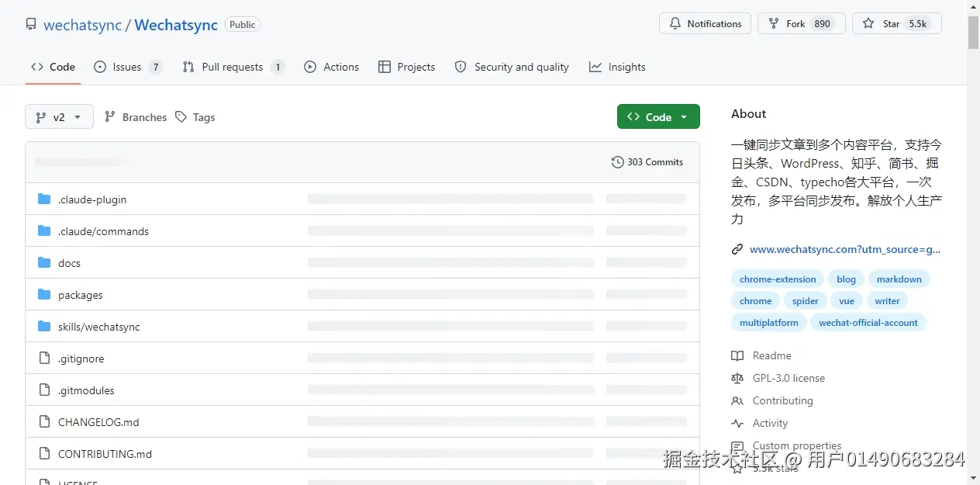Image resolution: width=980 pixels, height=485 pixels.
Task: Click the vertical page scrollbar thumb
Action: click(973, 33)
